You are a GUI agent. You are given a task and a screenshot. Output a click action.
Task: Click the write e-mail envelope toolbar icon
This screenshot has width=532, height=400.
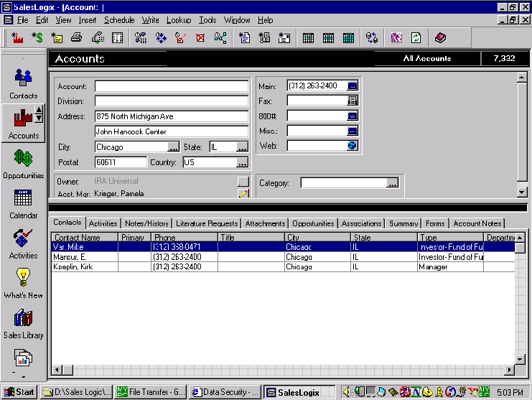point(284,37)
